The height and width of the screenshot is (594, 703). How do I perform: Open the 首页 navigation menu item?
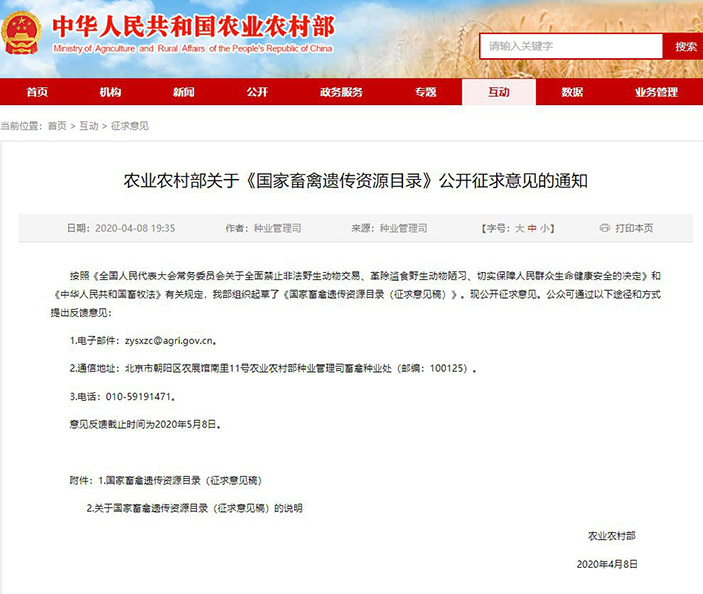(x=37, y=92)
